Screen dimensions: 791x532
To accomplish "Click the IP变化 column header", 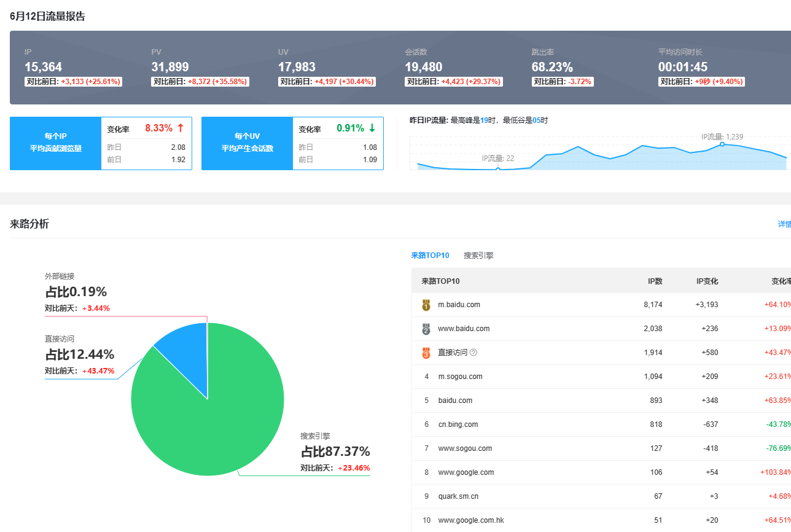I will pyautogui.click(x=707, y=281).
